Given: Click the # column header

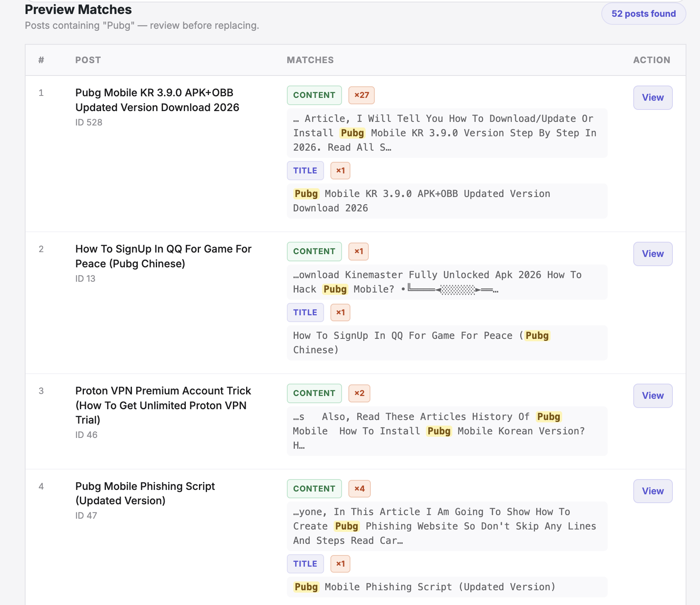Looking at the screenshot, I should (x=41, y=60).
